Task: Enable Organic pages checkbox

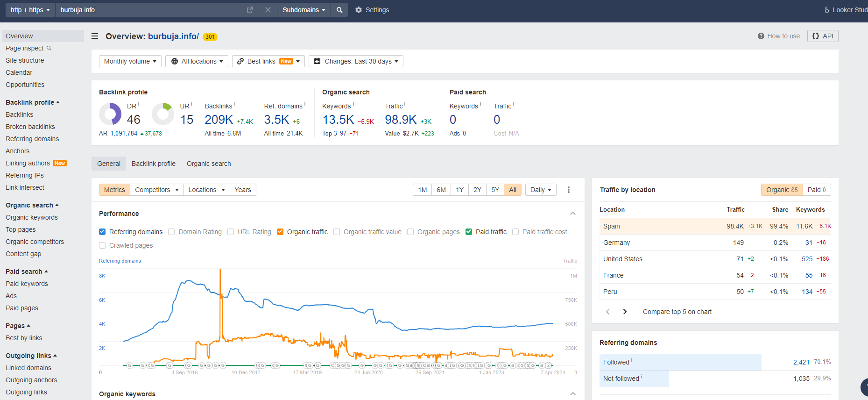Action: pyautogui.click(x=410, y=232)
